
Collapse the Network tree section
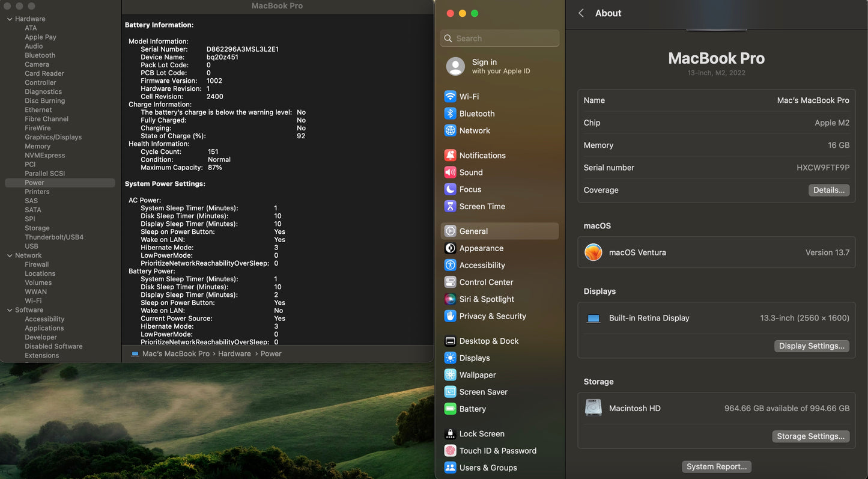10,255
